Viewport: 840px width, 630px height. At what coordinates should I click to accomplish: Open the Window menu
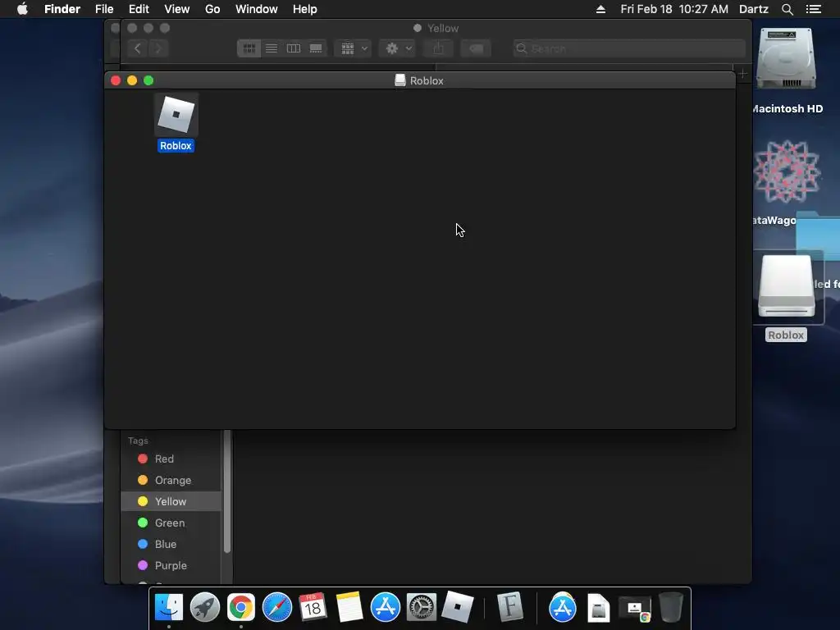(x=257, y=9)
